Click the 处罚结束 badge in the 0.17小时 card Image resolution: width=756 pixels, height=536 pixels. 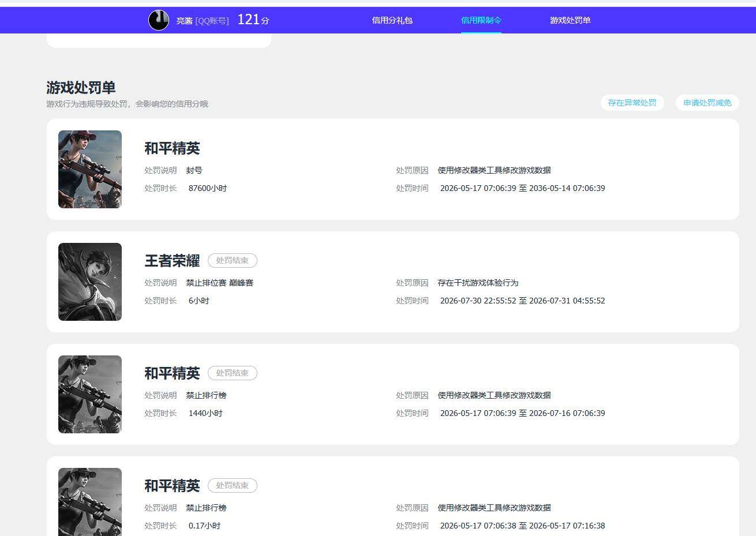pyautogui.click(x=233, y=485)
